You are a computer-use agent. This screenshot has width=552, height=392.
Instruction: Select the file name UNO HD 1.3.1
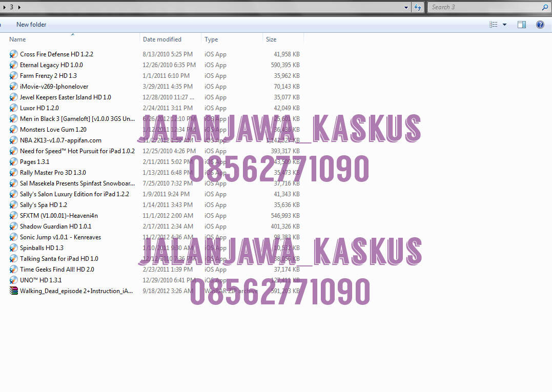[41, 280]
